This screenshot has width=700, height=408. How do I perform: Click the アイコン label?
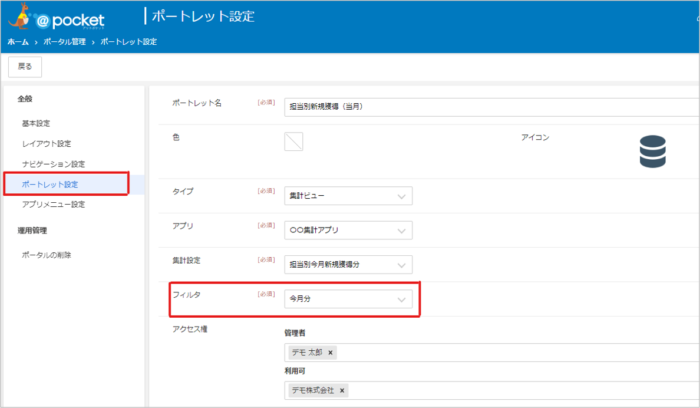pyautogui.click(x=535, y=137)
